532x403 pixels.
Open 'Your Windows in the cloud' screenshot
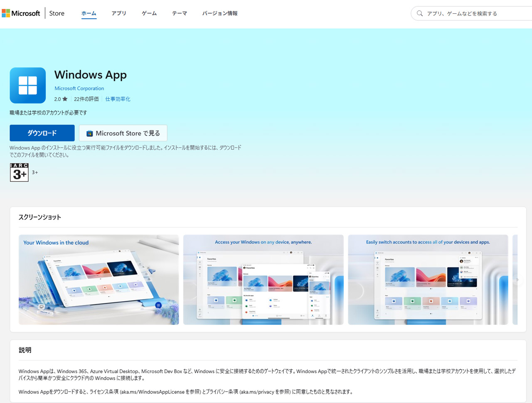(99, 280)
